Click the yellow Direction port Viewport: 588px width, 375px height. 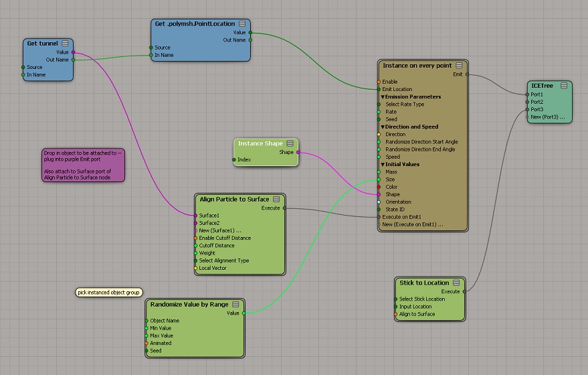(379, 135)
